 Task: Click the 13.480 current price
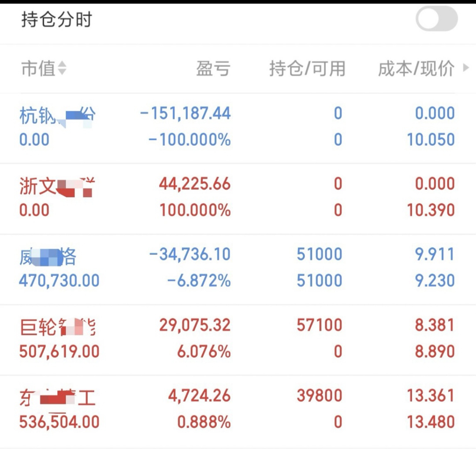[x=430, y=422]
